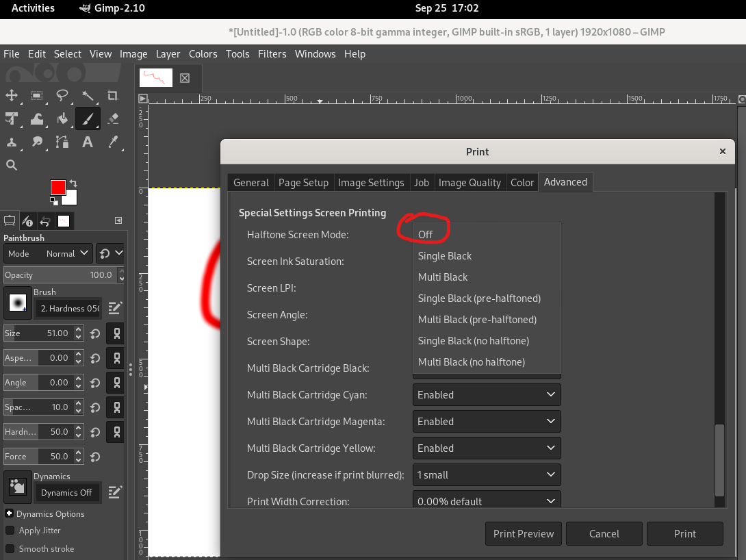
Task: Toggle the link icon next to Size
Action: pos(114,333)
